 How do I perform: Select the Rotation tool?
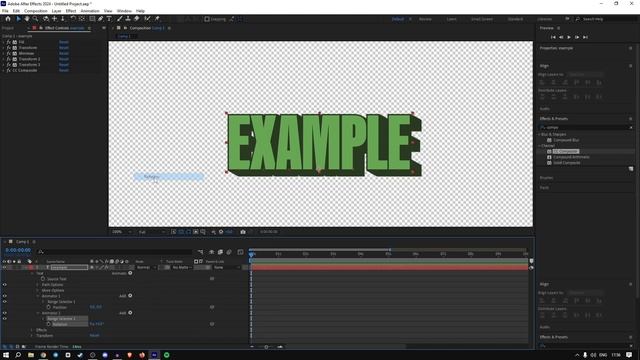73,19
